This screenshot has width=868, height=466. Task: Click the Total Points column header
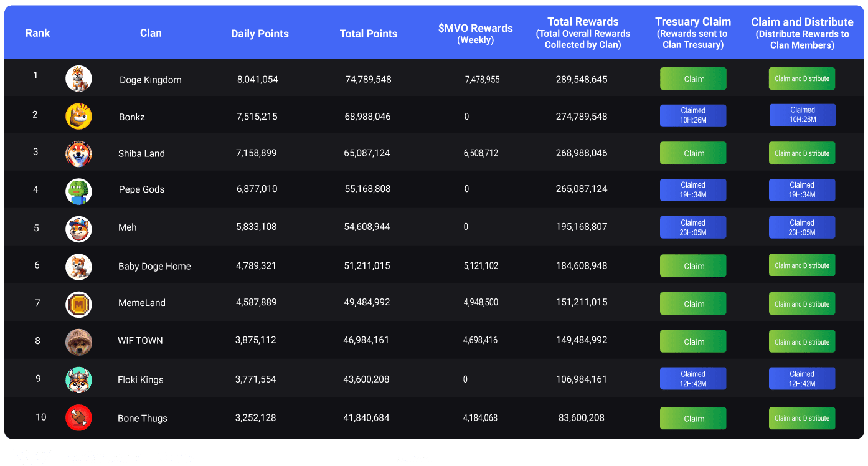[368, 34]
